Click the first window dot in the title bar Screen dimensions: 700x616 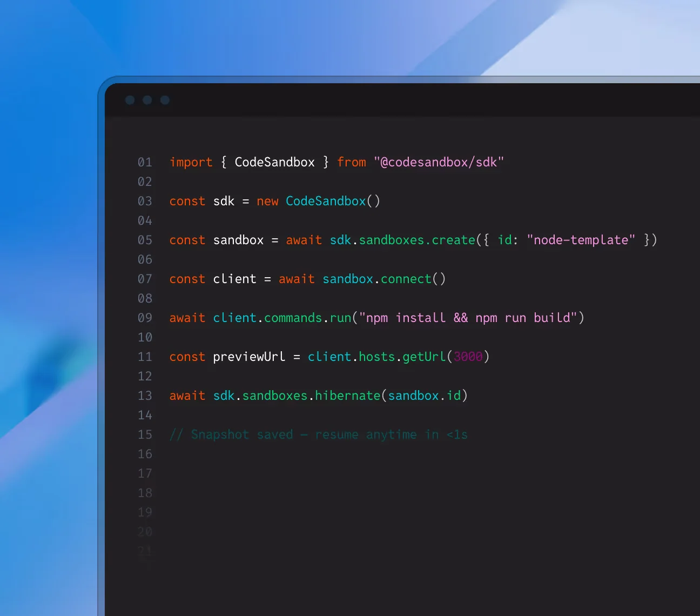(x=130, y=100)
